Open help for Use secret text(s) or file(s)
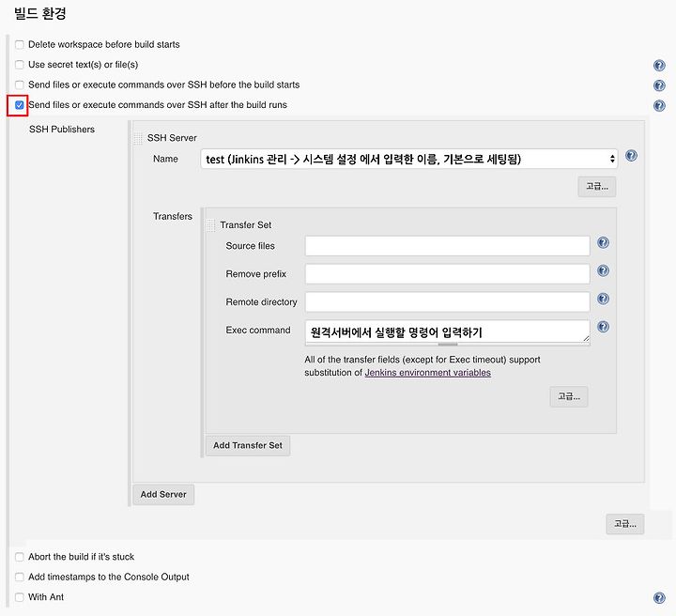This screenshot has height=616, width=676. click(659, 65)
